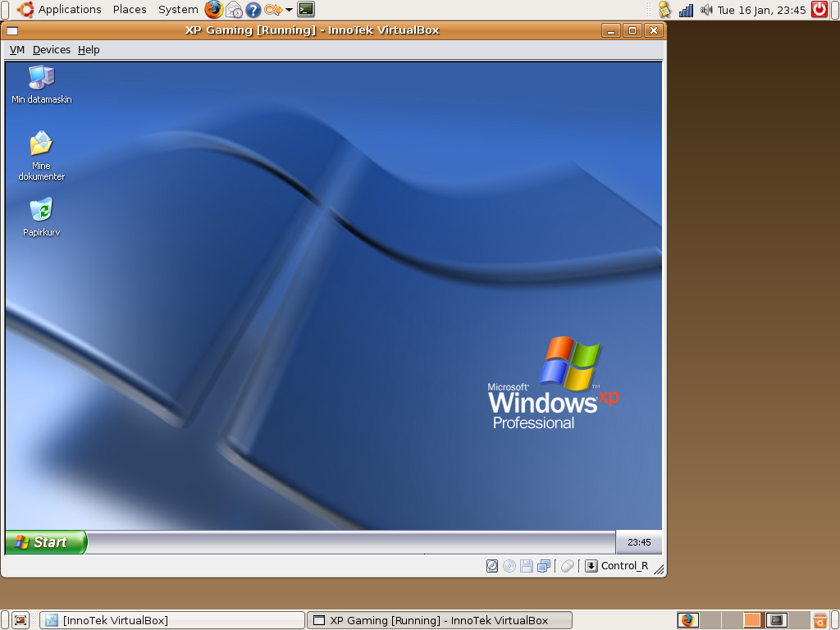Open the Places menu

pos(130,10)
